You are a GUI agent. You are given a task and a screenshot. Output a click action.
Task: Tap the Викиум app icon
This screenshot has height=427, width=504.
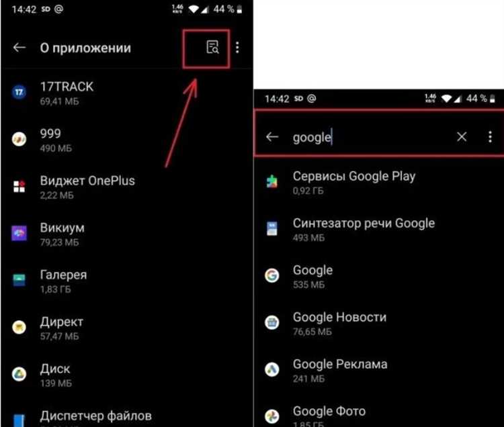pos(19,233)
